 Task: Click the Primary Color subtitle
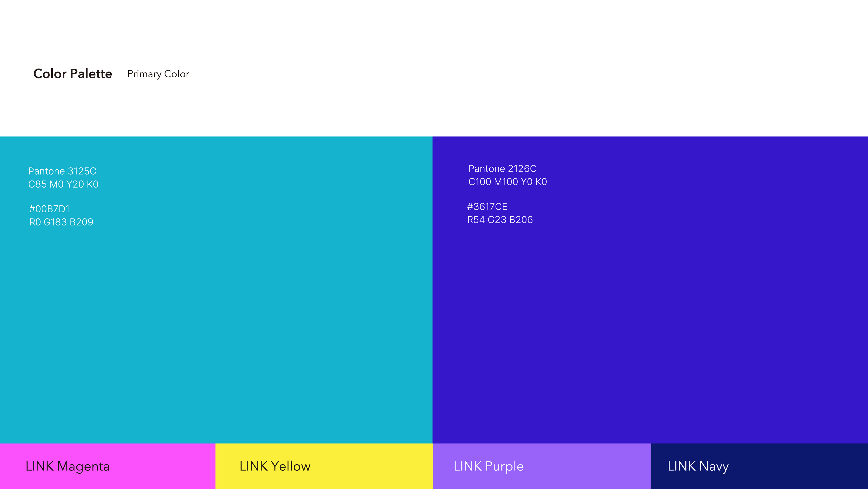tap(158, 74)
